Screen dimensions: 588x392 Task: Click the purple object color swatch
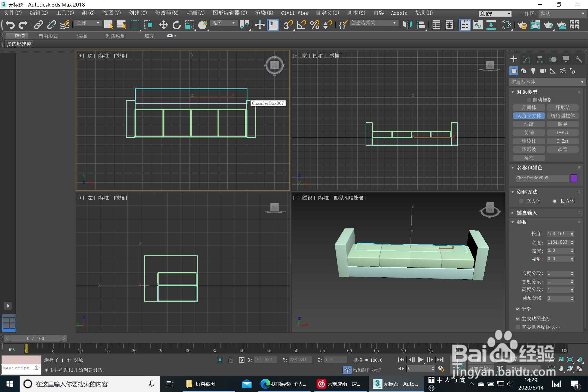click(574, 178)
